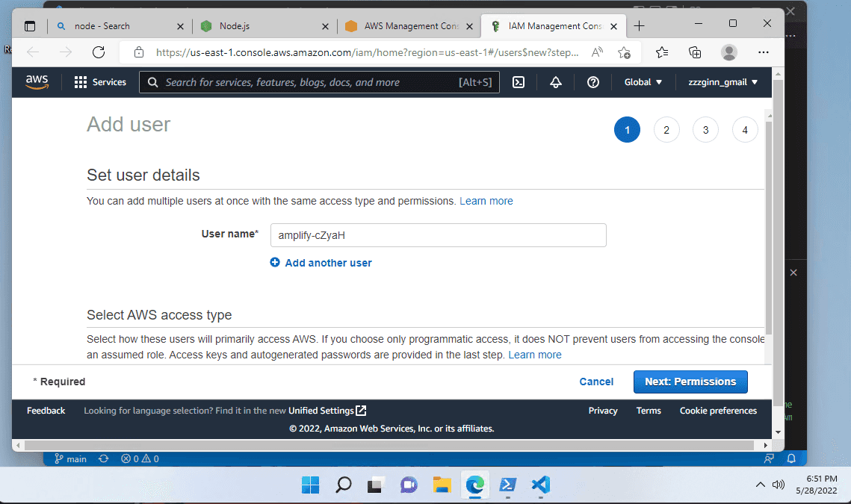The width and height of the screenshot is (851, 504).
Task: Click the Cancel link
Action: pos(596,382)
